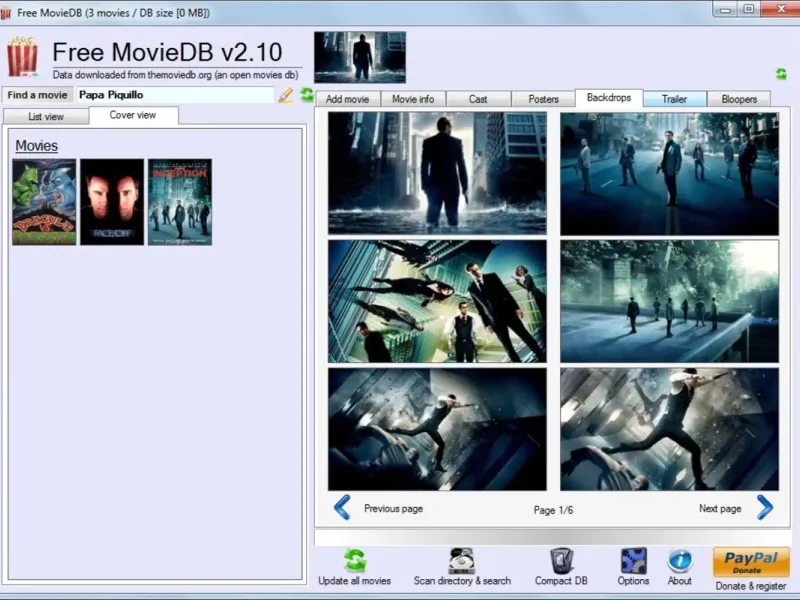Click the Page 1/6 indicator
The height and width of the screenshot is (600, 800).
coord(554,510)
